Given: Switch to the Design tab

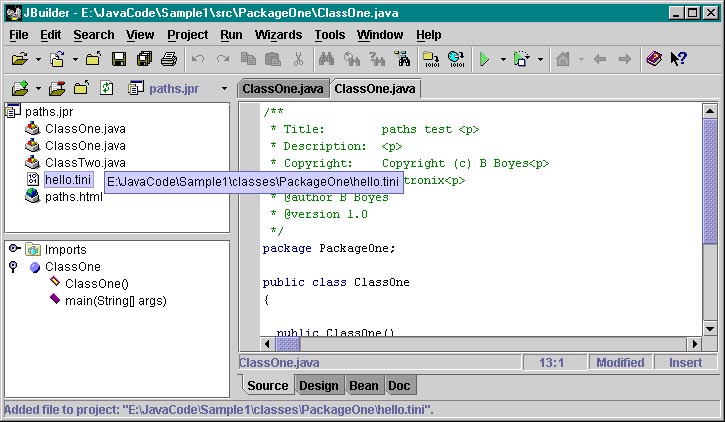Looking at the screenshot, I should coord(319,385).
